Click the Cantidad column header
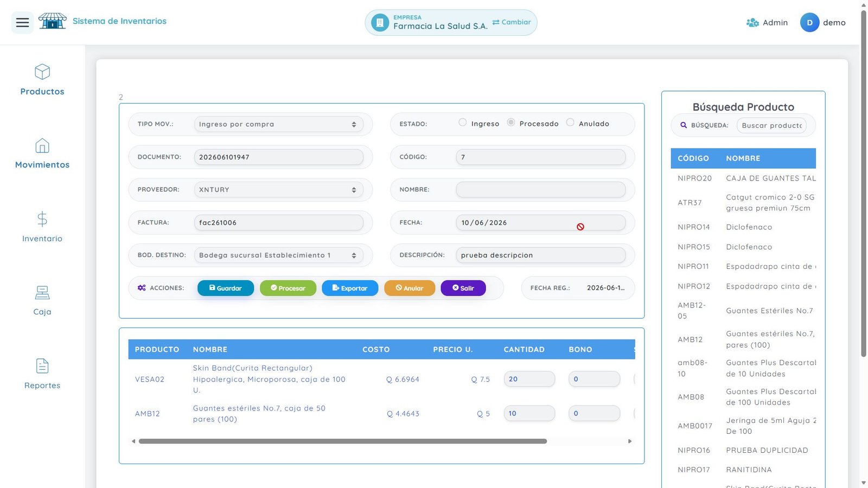The image size is (868, 488). 524,349
